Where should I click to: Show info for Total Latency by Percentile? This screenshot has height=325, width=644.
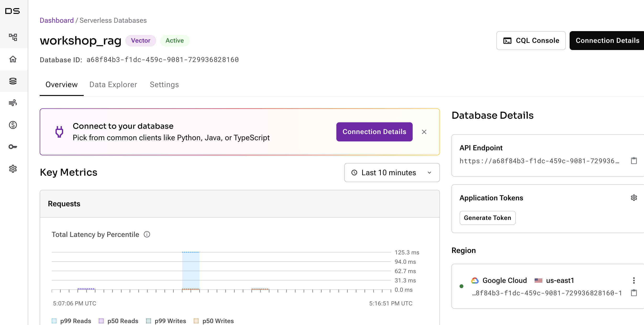147,235
